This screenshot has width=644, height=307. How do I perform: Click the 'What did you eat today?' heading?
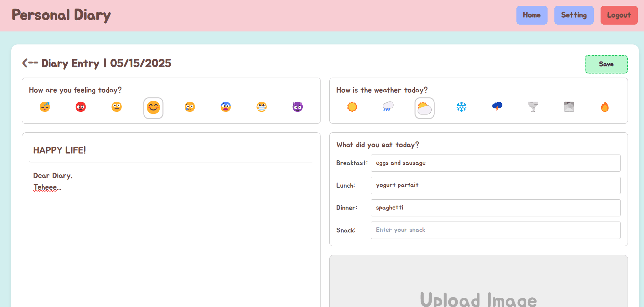tap(378, 145)
